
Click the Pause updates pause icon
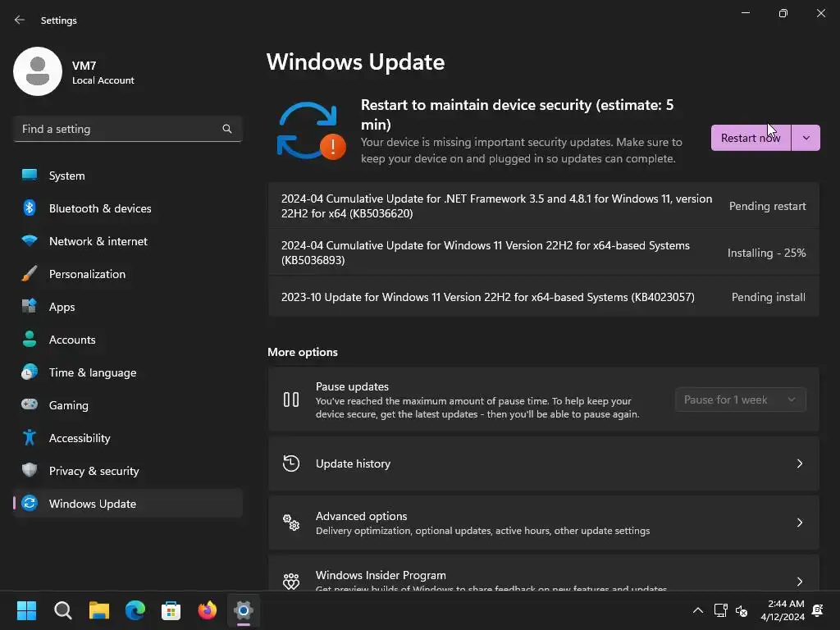point(291,399)
